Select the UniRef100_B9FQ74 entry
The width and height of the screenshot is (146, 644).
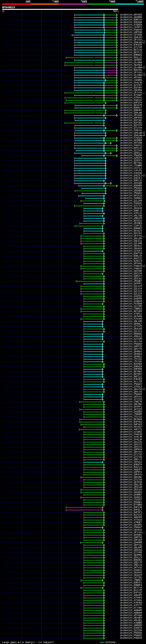(x=131, y=103)
